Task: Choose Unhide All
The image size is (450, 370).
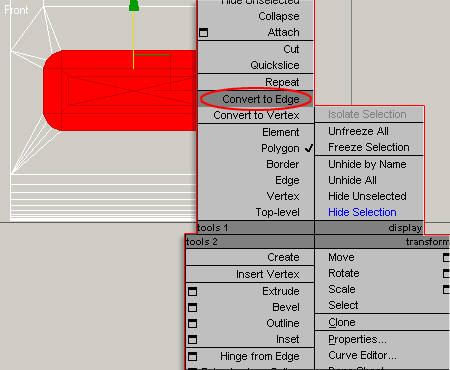Action: (352, 180)
